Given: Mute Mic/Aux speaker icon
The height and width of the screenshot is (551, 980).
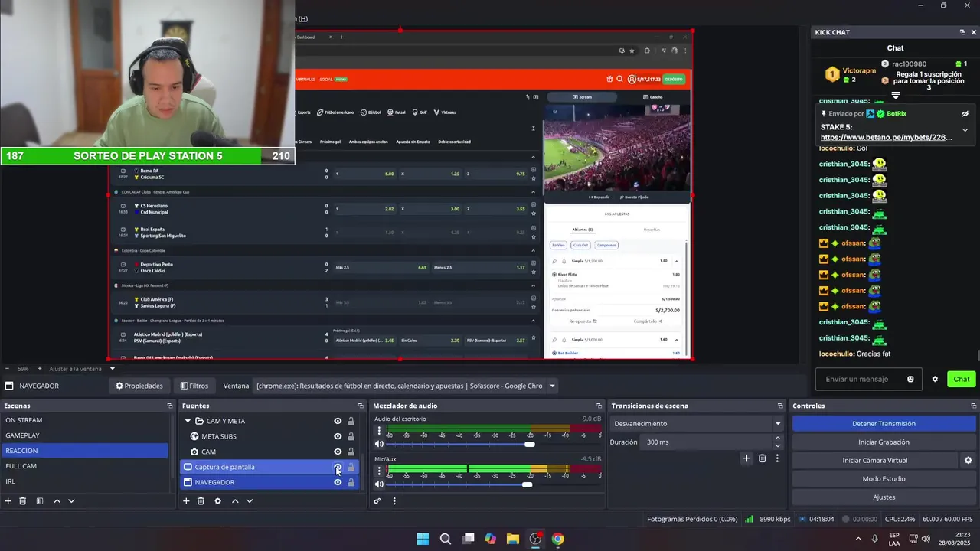Looking at the screenshot, I should 379,484.
